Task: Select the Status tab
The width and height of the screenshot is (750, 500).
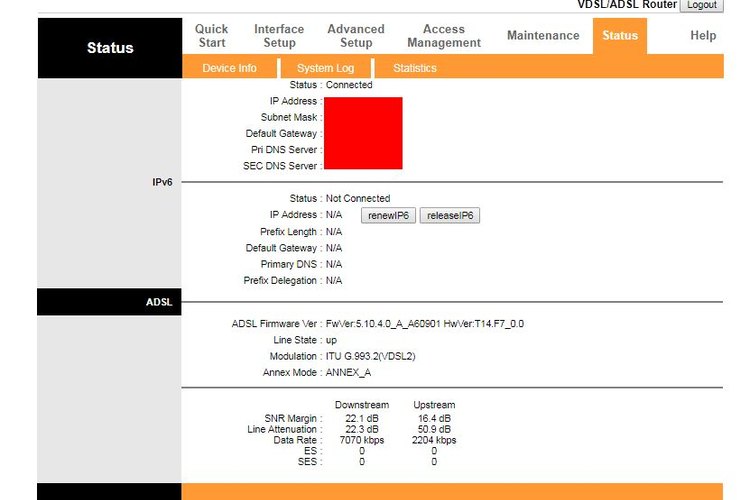Action: point(620,35)
